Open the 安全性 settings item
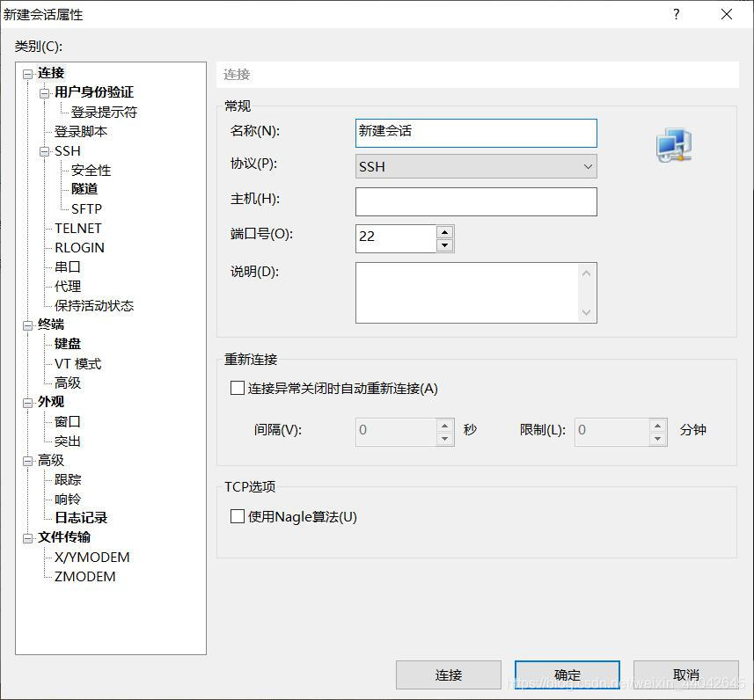This screenshot has height=700, width=754. 91,171
